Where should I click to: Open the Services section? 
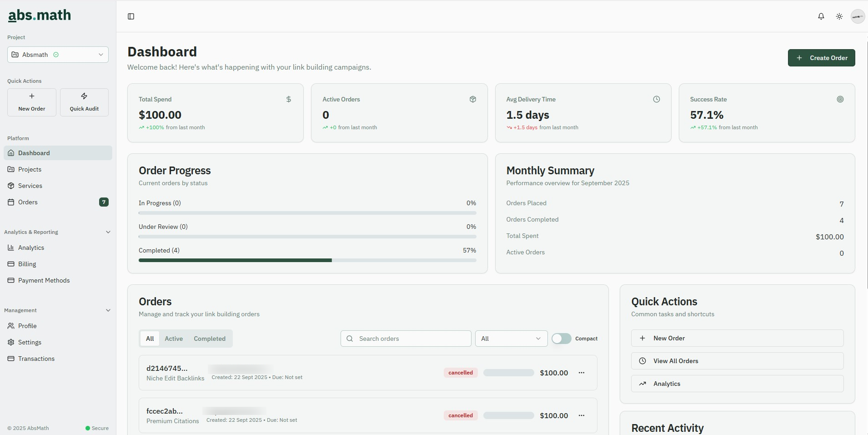tap(31, 186)
